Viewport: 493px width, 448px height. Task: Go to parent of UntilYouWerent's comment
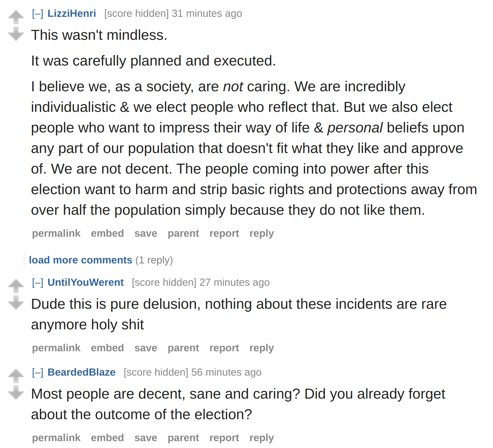pos(183,348)
